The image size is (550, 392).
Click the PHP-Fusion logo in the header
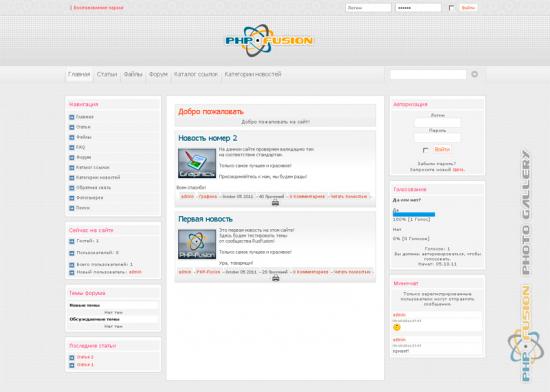tap(269, 41)
